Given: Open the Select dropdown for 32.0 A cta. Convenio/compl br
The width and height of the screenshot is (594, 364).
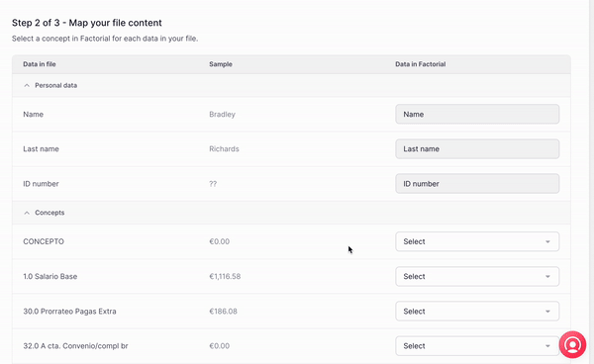Looking at the screenshot, I should [477, 346].
